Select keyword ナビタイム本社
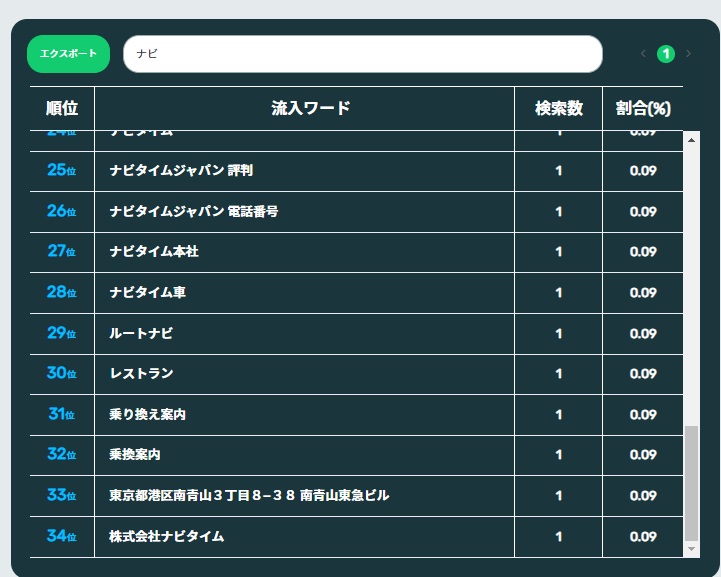The height and width of the screenshot is (577, 721). pos(154,251)
